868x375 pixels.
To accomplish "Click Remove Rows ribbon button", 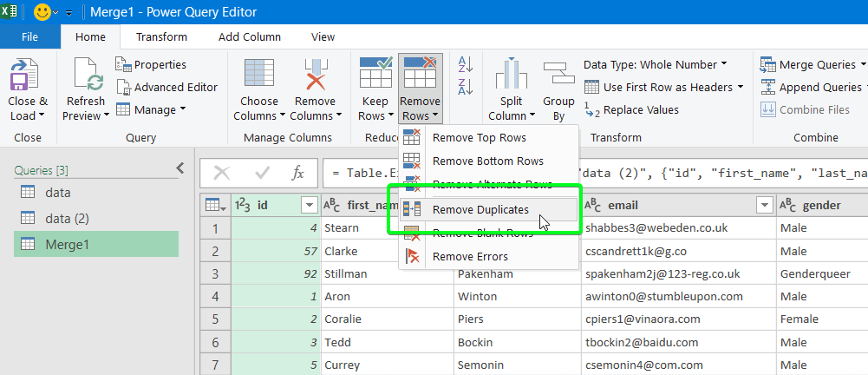I will click(421, 89).
